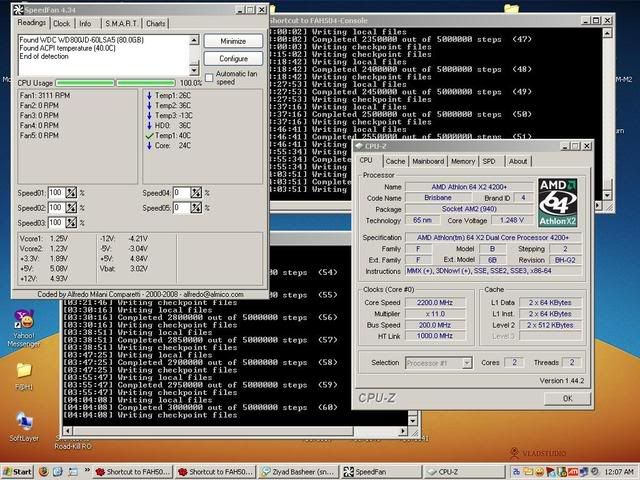Activate CPU-Z from the taskbar
This screenshot has width=640, height=480.
click(x=463, y=472)
